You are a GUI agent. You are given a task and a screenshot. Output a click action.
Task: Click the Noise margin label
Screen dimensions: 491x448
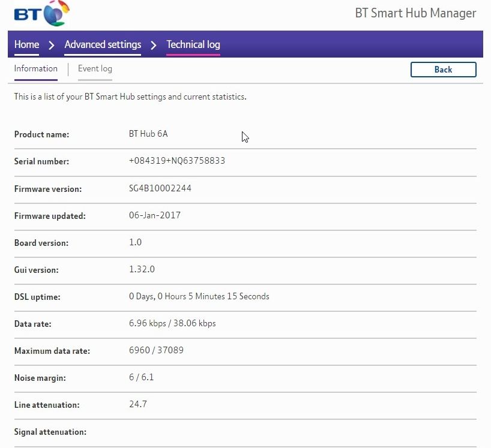point(40,378)
